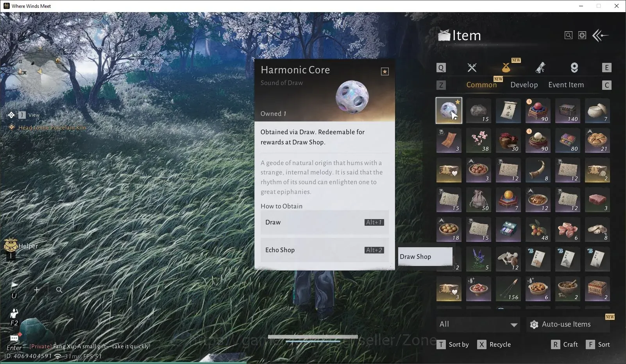Image resolution: width=626 pixels, height=364 pixels.
Task: Click the Sort by option
Action: [x=453, y=344]
